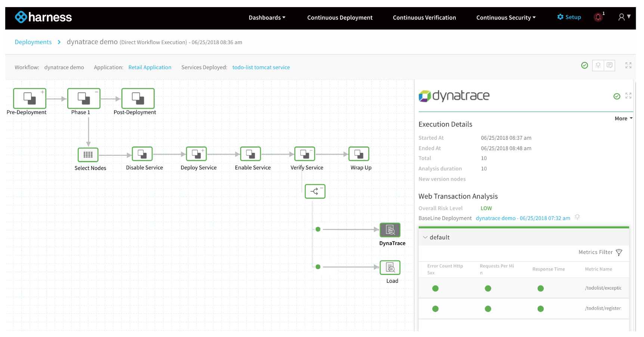Click the workflow success status checkmark
The image size is (644, 337).
(x=585, y=65)
